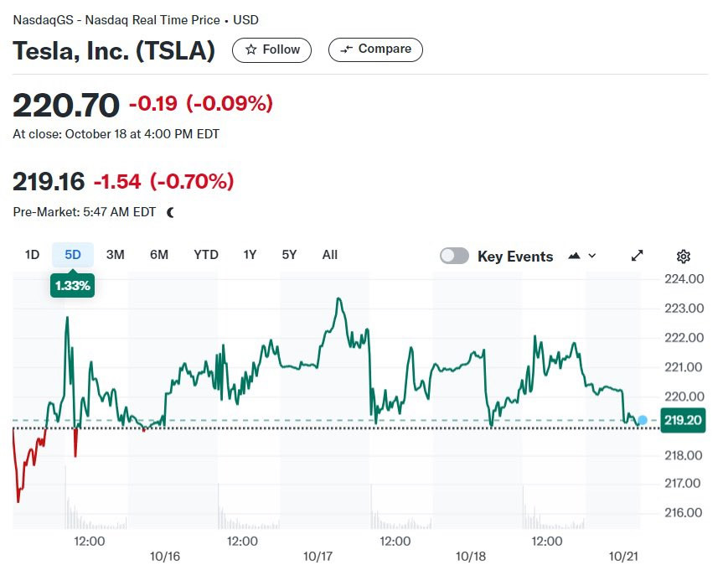Toggle the Key Events switch
728x581 pixels.
coord(454,256)
